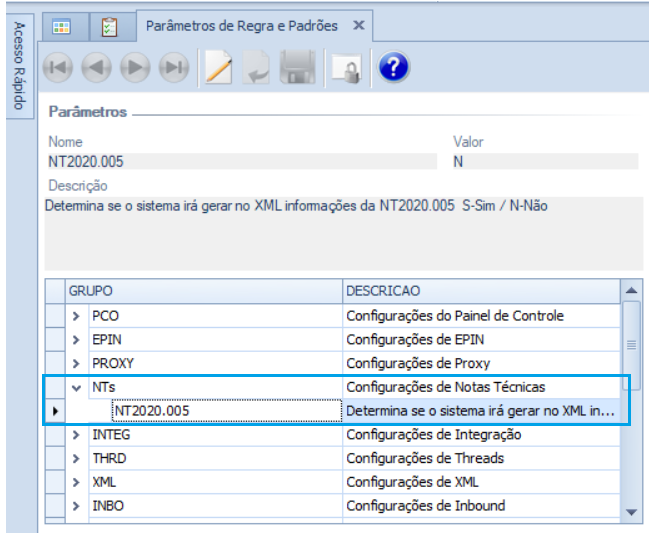Sort by DESCRICAO column header

(481, 291)
